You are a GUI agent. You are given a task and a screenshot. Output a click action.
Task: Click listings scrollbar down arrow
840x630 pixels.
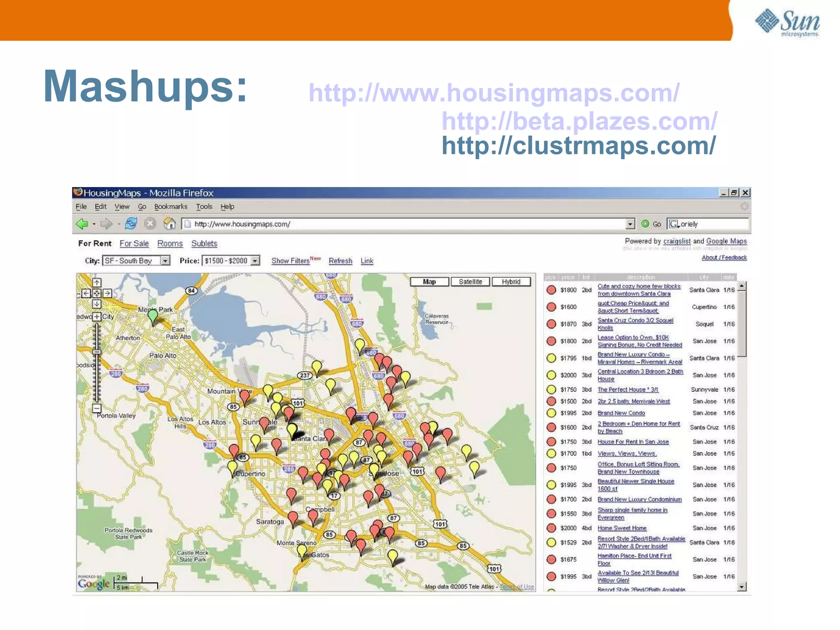click(x=742, y=587)
